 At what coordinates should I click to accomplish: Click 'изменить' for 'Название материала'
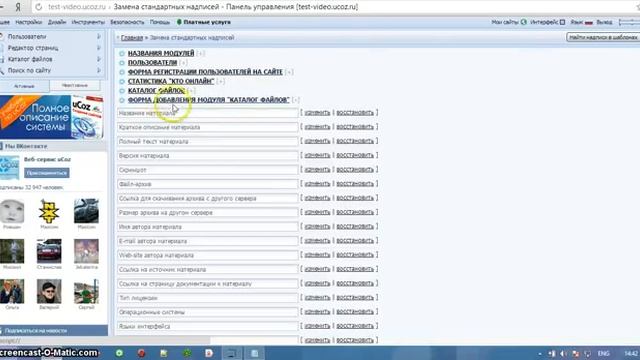317,113
